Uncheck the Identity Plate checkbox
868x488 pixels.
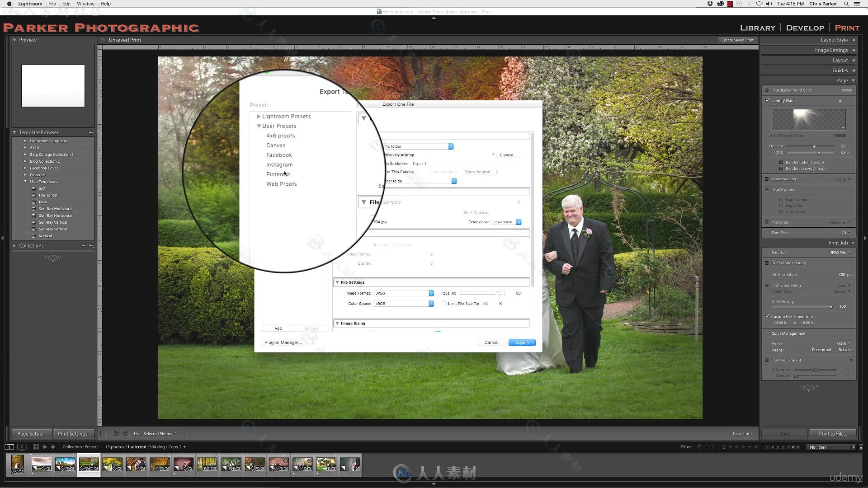767,100
